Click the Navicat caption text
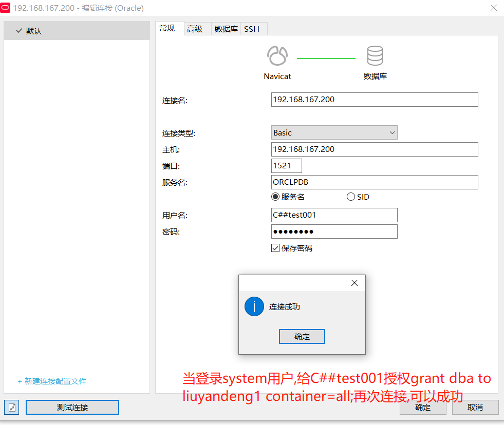Screen dimensions: 504x425 click(x=277, y=76)
